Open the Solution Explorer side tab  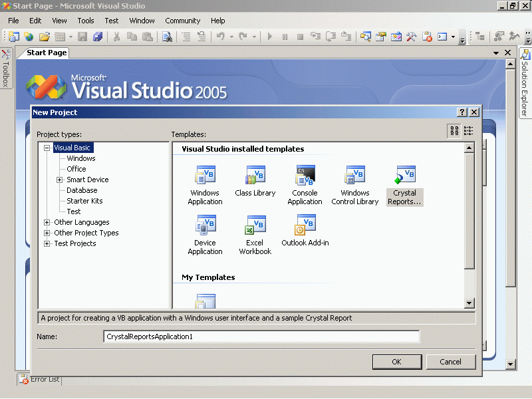click(x=525, y=84)
